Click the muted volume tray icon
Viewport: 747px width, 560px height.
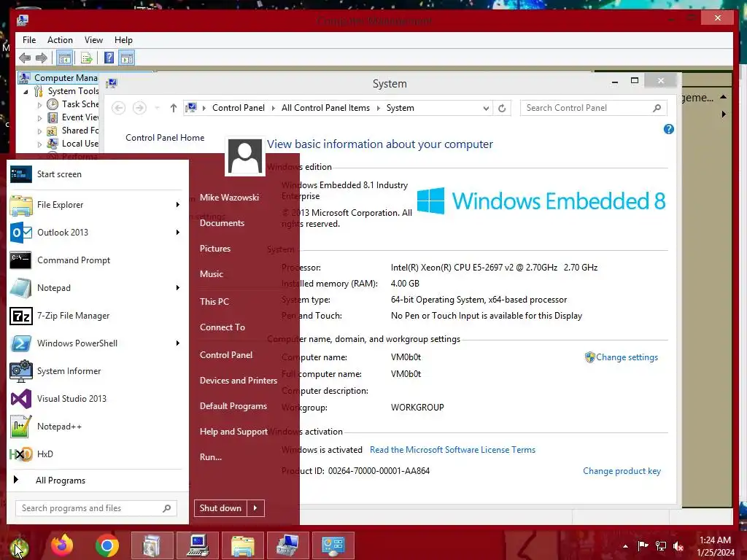(678, 546)
